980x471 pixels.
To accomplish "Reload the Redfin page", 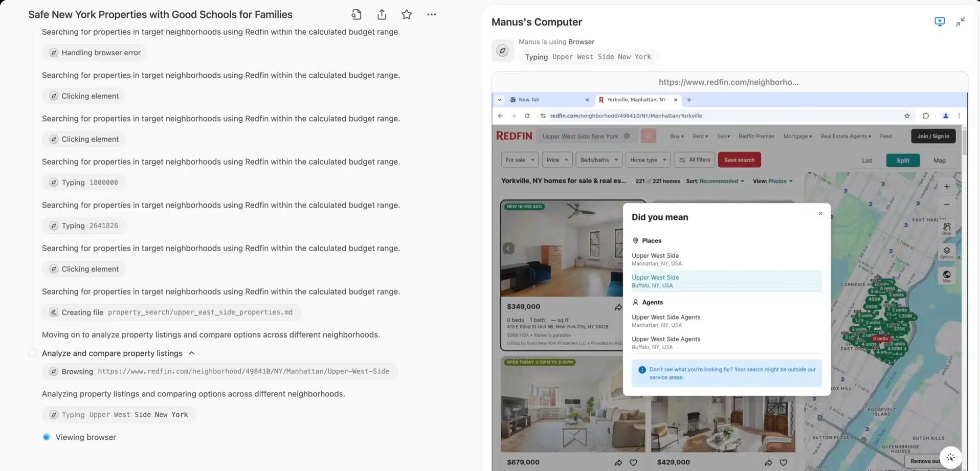I will (527, 116).
